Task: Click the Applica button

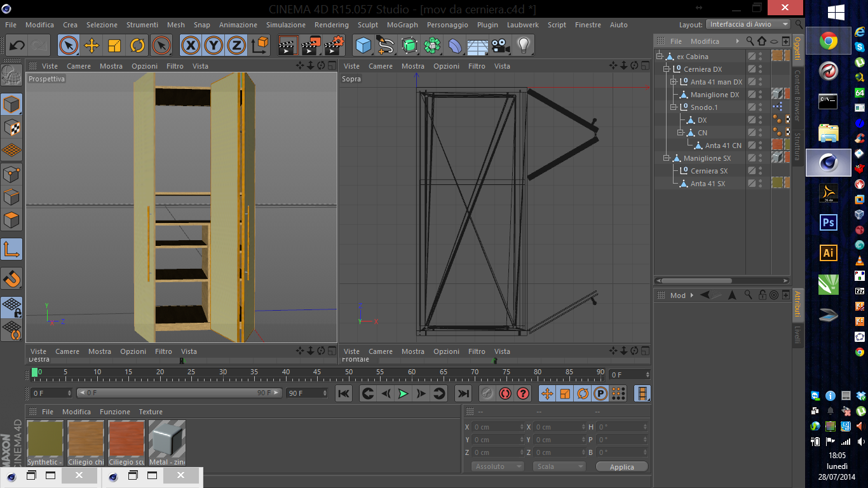Action: 621,466
